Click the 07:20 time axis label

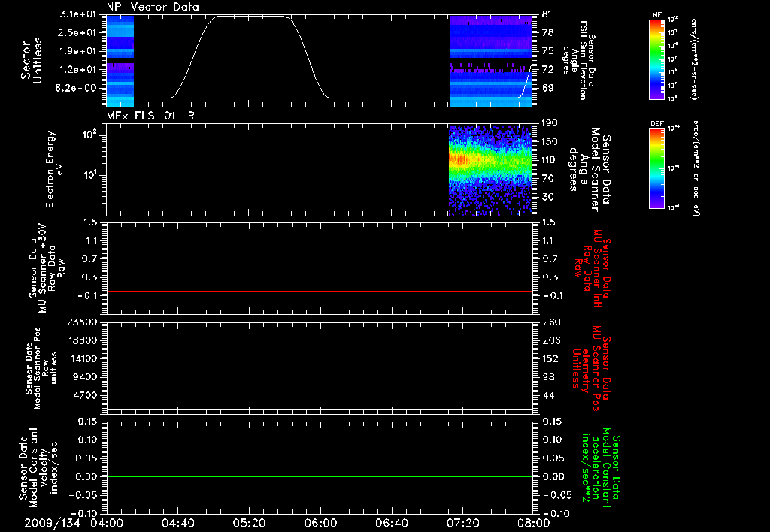click(x=462, y=523)
